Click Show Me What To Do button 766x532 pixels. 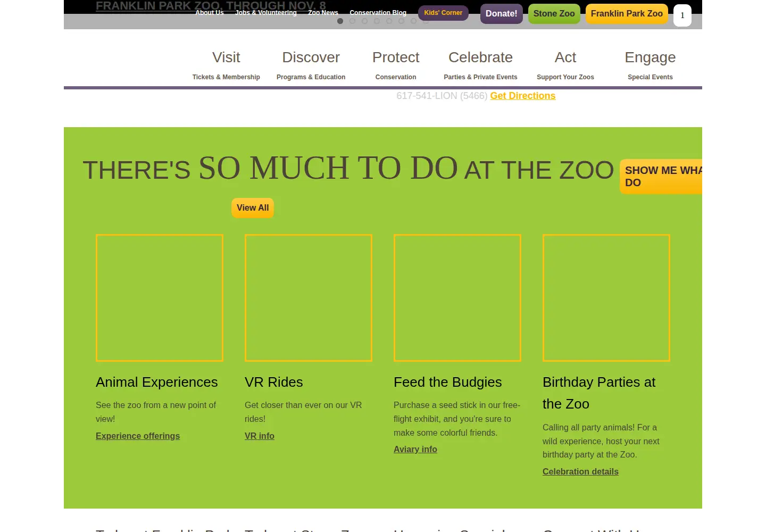[661, 177]
